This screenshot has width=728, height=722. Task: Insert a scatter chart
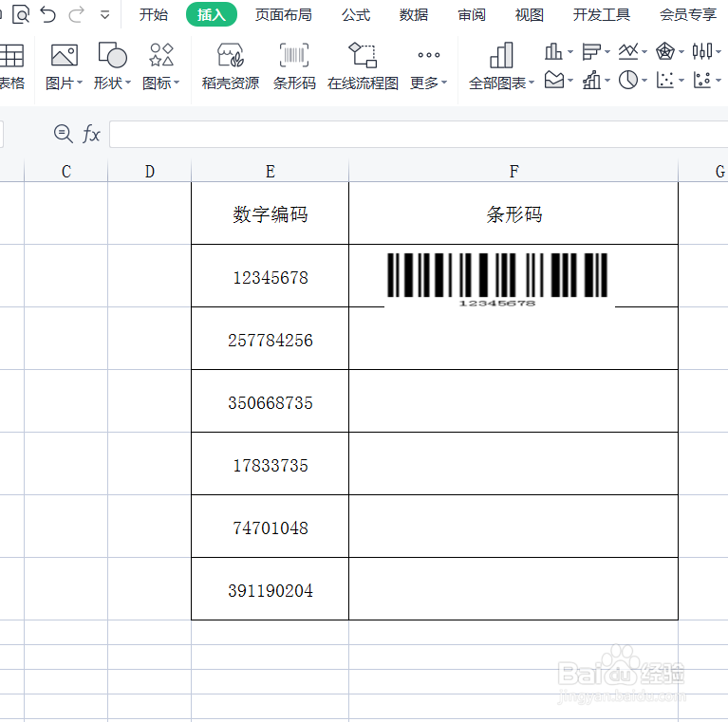[x=664, y=80]
